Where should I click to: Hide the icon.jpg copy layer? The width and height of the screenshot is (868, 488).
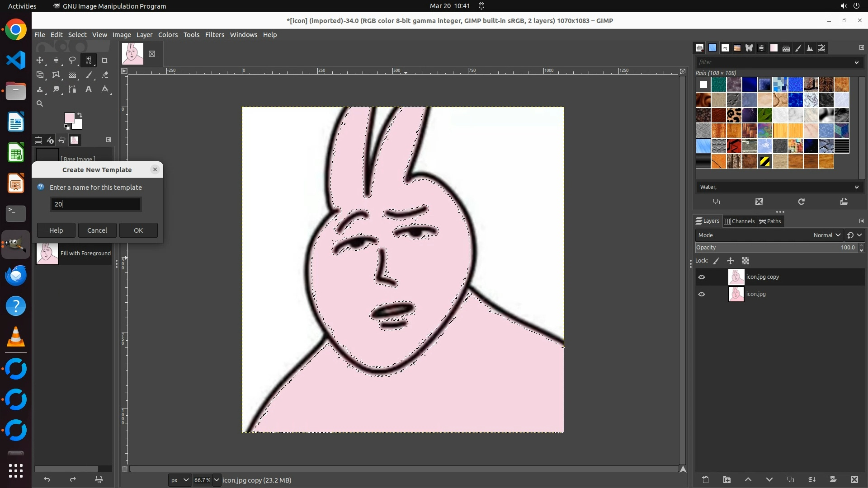[x=702, y=277]
